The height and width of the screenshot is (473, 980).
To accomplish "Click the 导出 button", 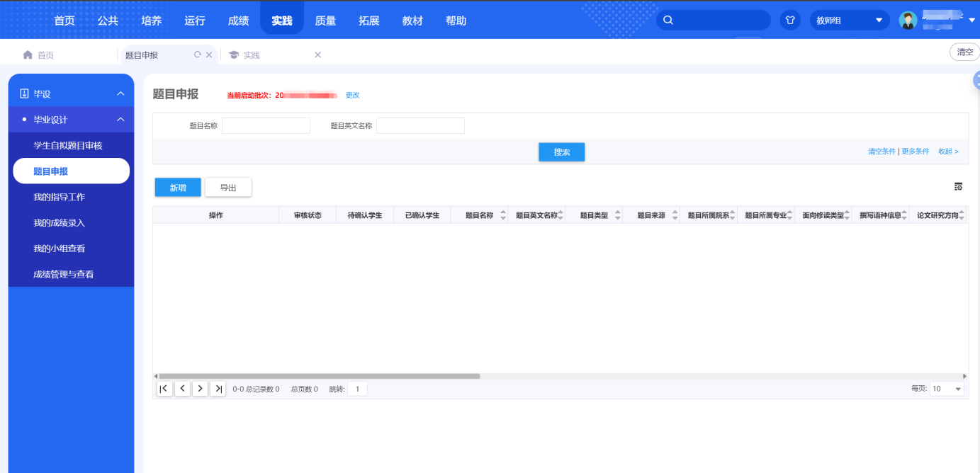I will tap(228, 188).
